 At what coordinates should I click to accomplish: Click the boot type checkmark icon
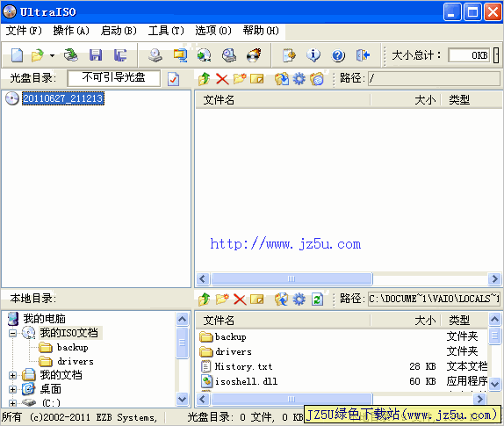pos(173,79)
